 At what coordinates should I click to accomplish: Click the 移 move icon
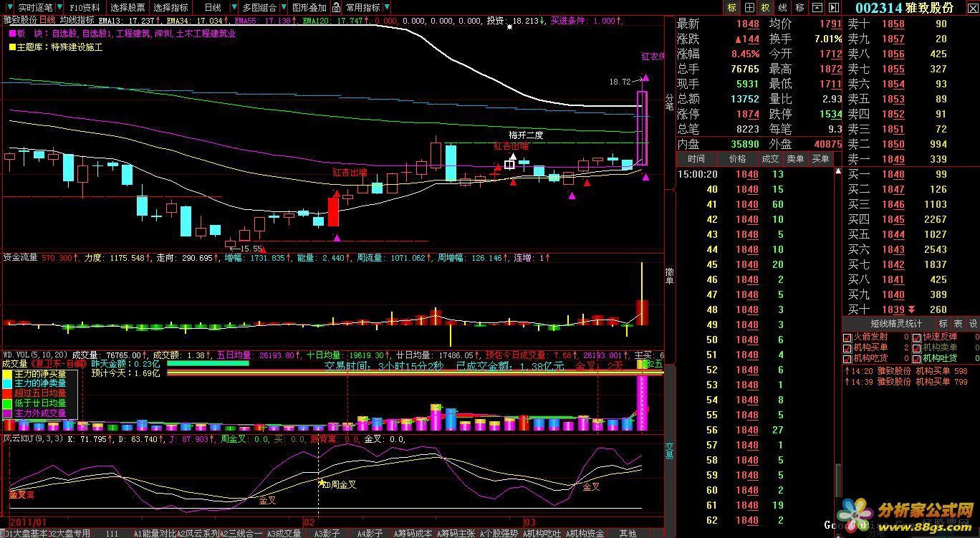(799, 7)
